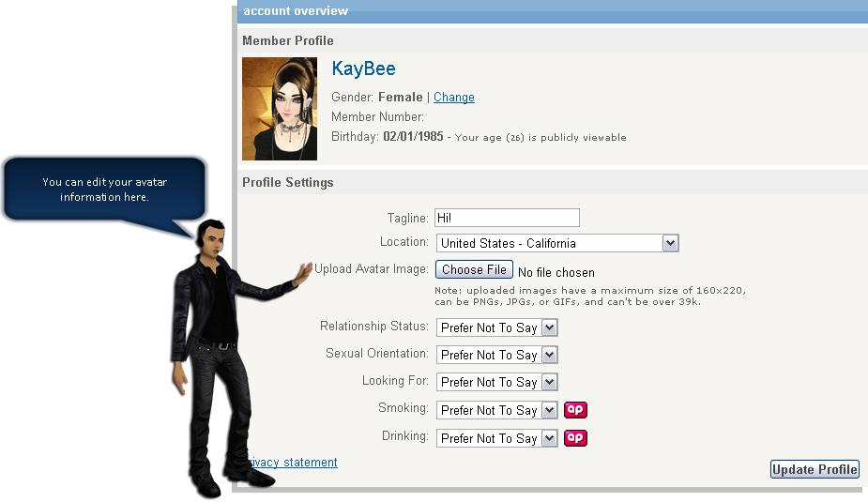The width and height of the screenshot is (868, 502).
Task: Click the AP icon next to Drinking
Action: point(575,438)
